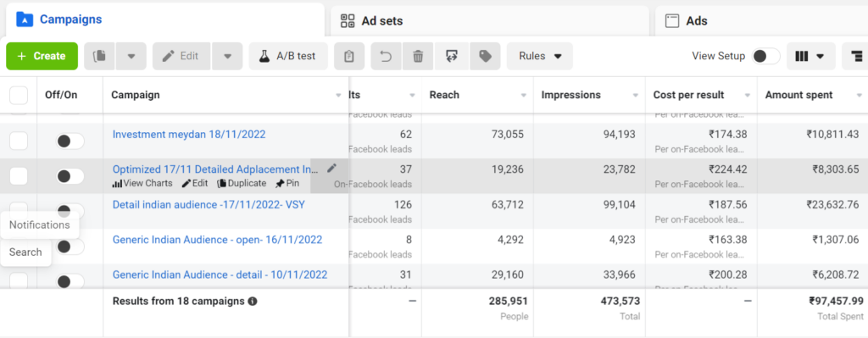Open Detail indian audience -17/11/2022- VSY campaign

209,205
